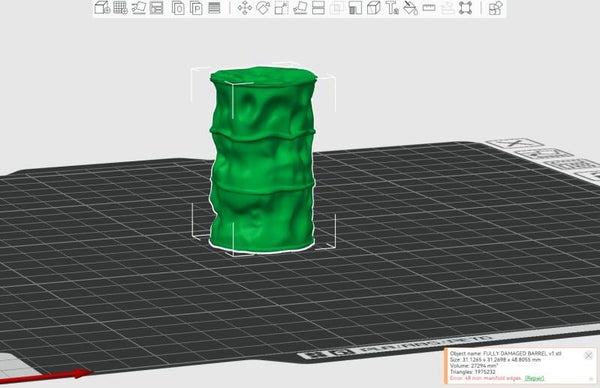This screenshot has height=388, width=600.
Task: Select the Text shape tool
Action: tap(392, 8)
